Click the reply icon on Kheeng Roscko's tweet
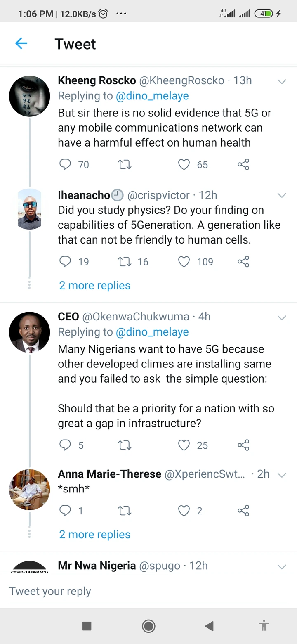 [x=65, y=164]
